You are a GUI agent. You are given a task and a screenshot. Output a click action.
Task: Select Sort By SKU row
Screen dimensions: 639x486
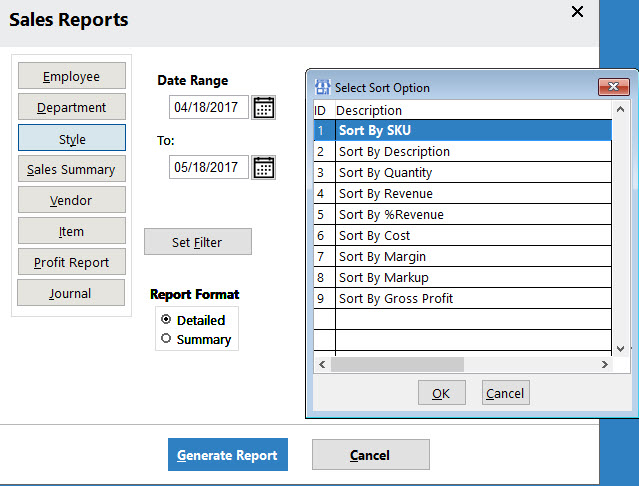(463, 130)
